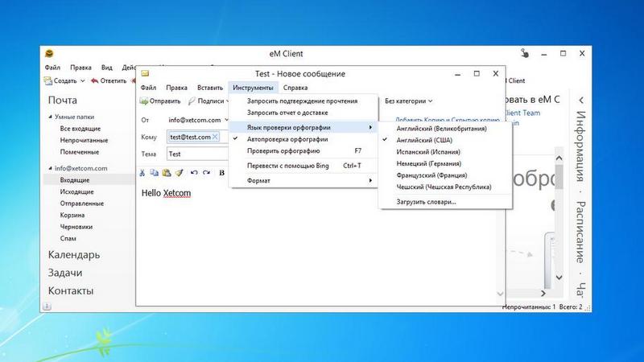Screen dimensions: 644x362
Task: Switch to Задачи section
Action: [65, 273]
